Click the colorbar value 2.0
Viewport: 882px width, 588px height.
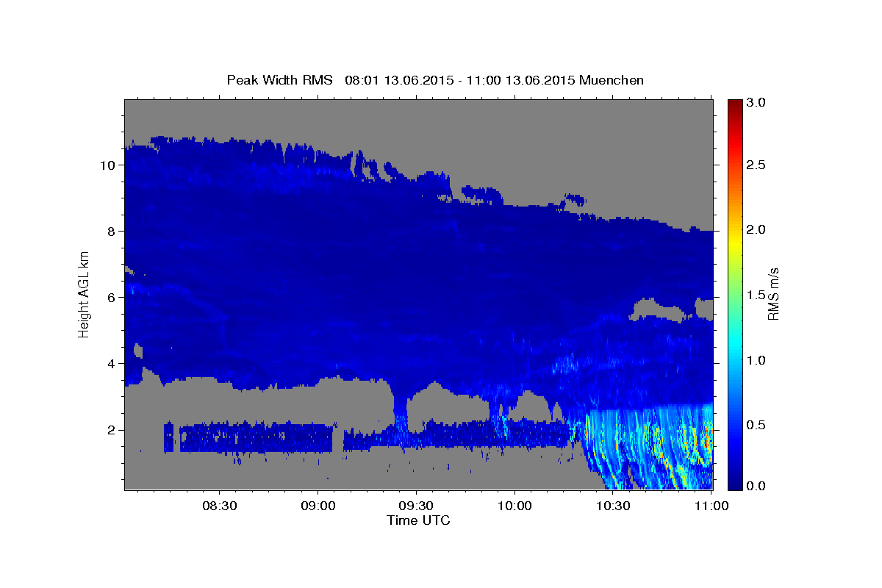(757, 229)
